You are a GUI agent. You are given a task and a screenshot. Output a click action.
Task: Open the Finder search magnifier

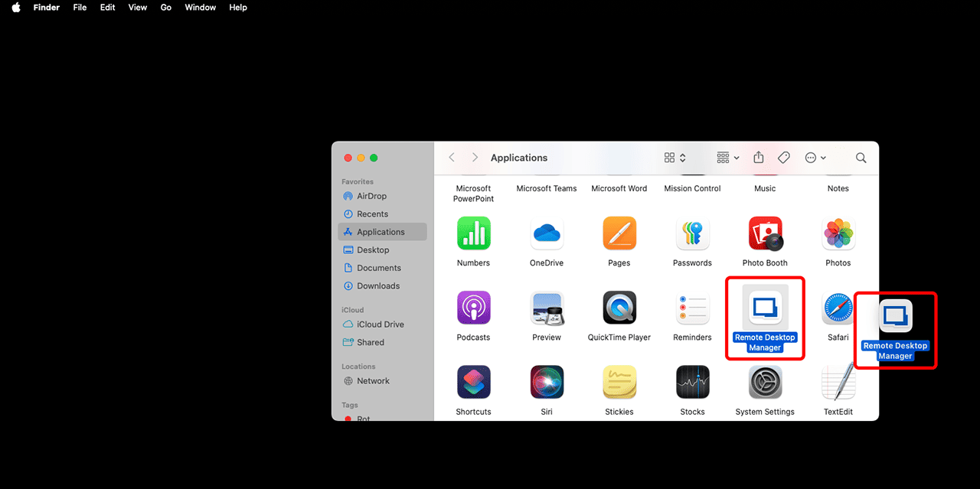pyautogui.click(x=861, y=158)
